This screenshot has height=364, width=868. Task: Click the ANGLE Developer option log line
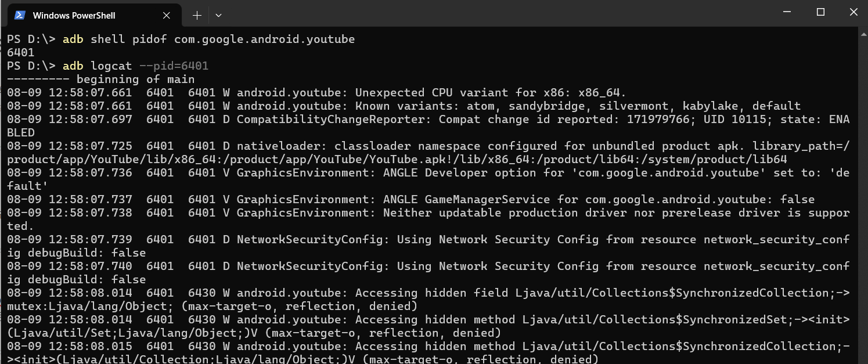pyautogui.click(x=406, y=172)
